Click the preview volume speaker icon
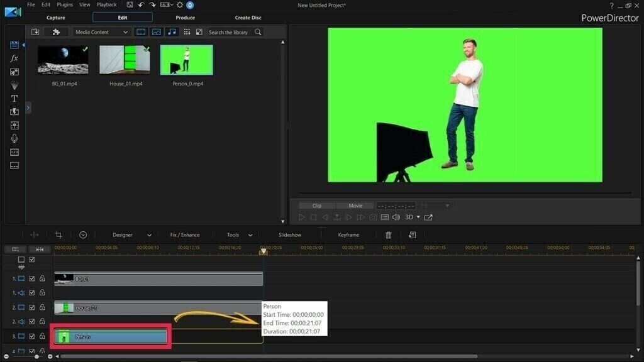 tap(396, 217)
